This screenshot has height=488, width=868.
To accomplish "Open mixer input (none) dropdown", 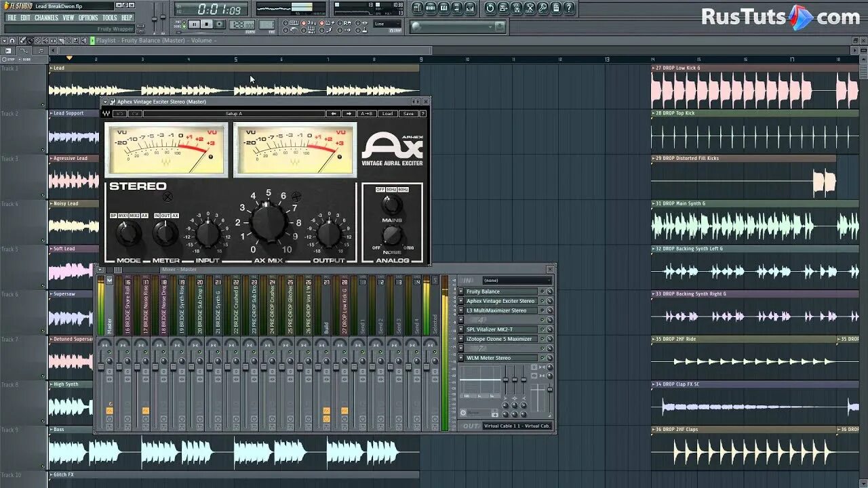I will (x=517, y=281).
